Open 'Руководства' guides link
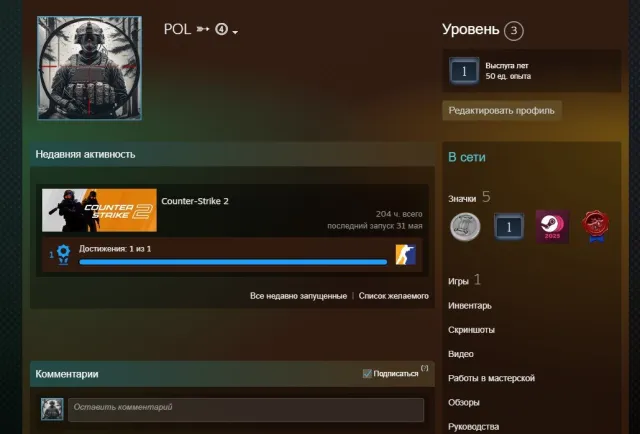This screenshot has width=640, height=434. (473, 427)
